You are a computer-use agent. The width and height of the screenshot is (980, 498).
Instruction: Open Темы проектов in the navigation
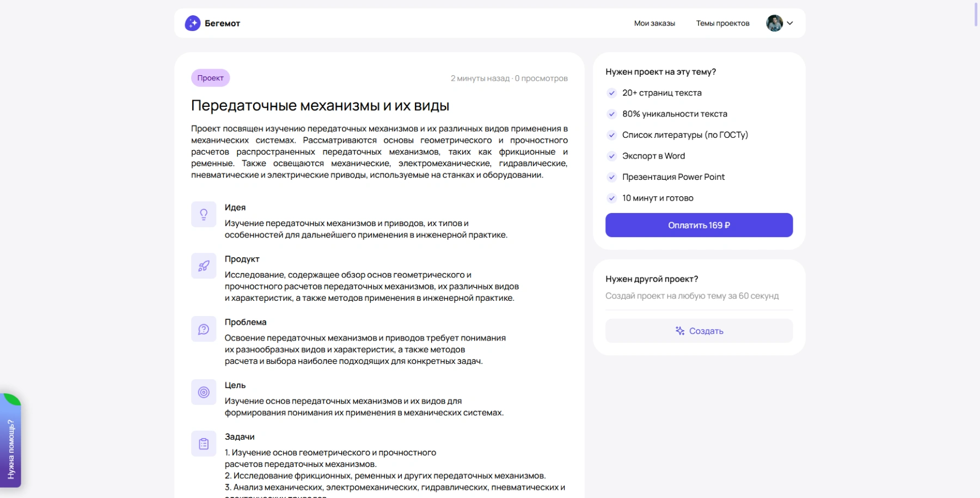tap(722, 23)
